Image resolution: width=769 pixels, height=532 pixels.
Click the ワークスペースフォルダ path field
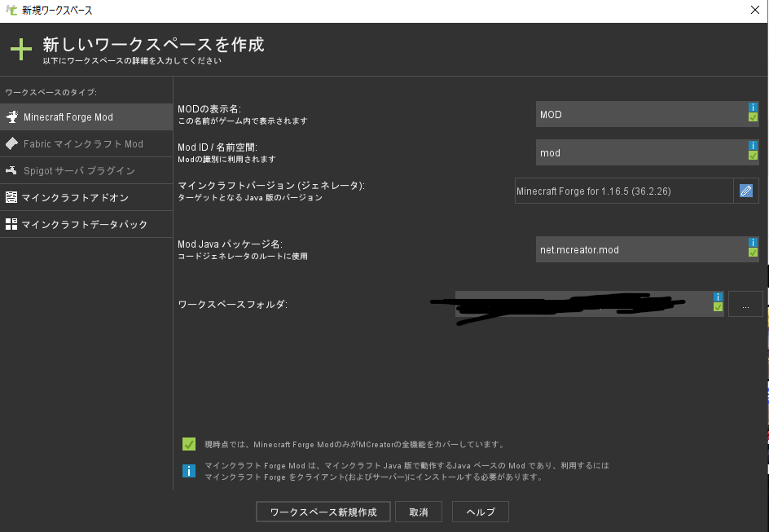(x=589, y=304)
